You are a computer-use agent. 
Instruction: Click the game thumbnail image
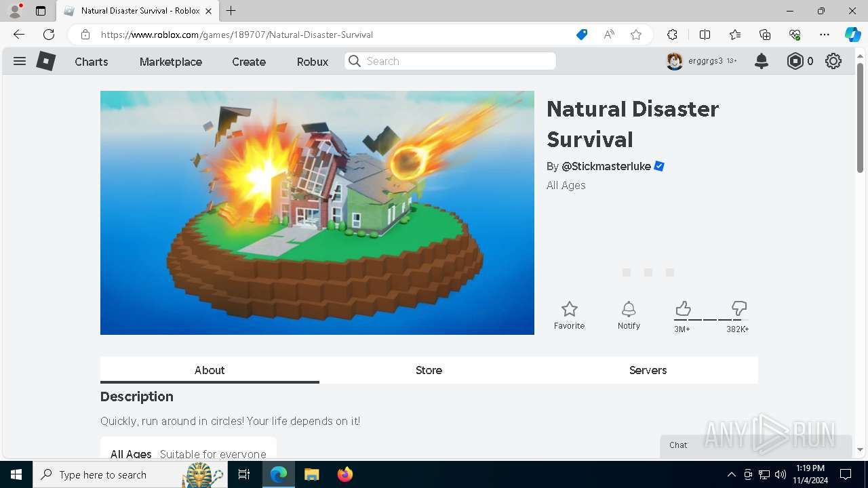[317, 213]
